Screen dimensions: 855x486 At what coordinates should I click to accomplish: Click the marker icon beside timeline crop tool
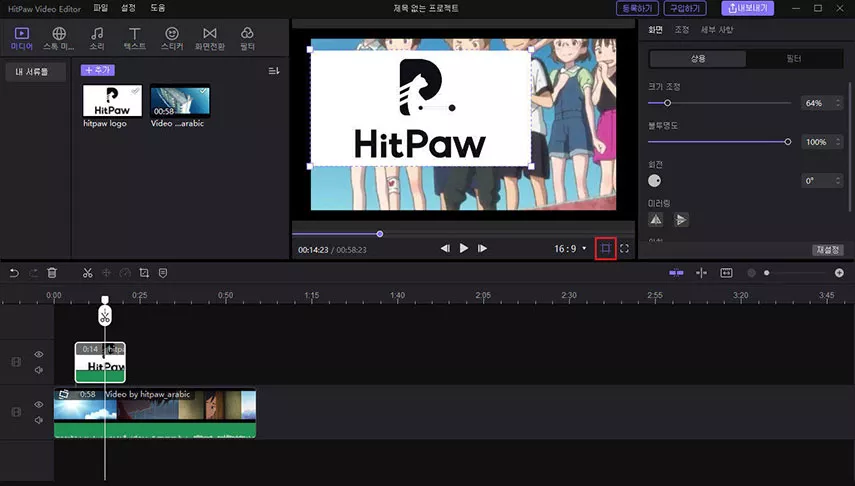[x=162, y=273]
